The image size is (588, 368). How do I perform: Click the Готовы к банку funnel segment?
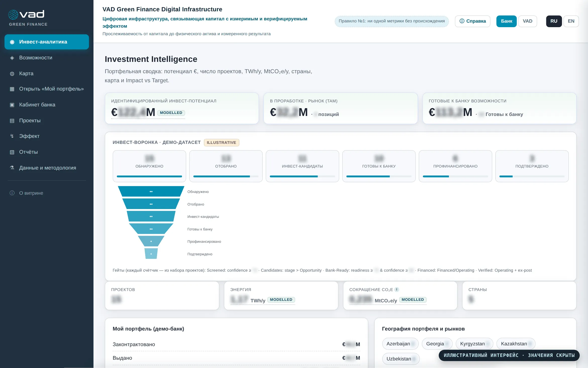click(151, 229)
